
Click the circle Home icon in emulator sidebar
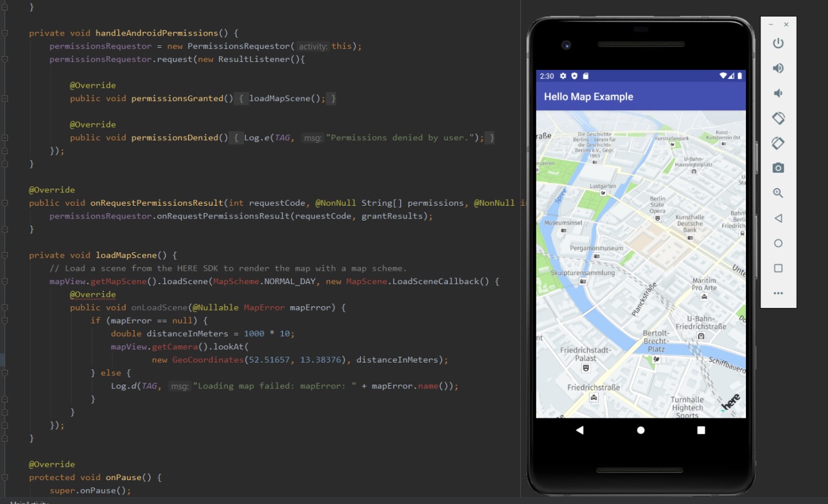(778, 243)
